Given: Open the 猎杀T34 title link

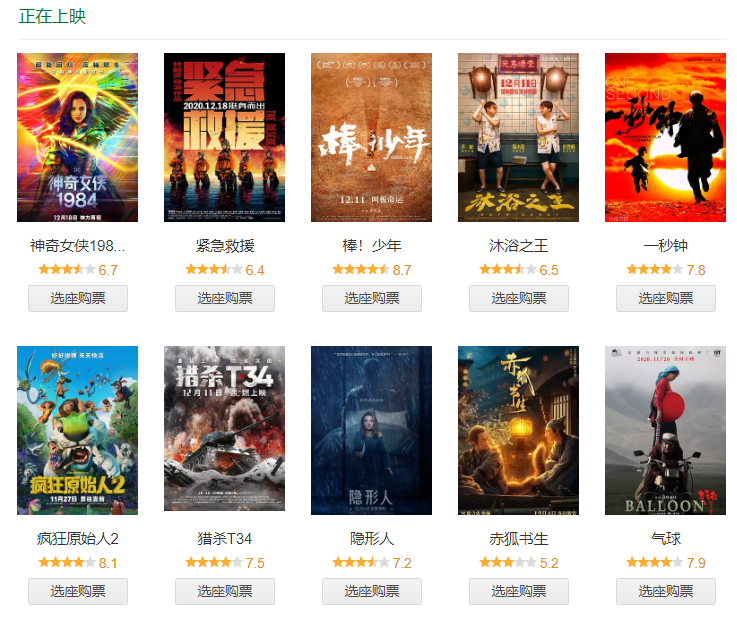Looking at the screenshot, I should coord(225,538).
